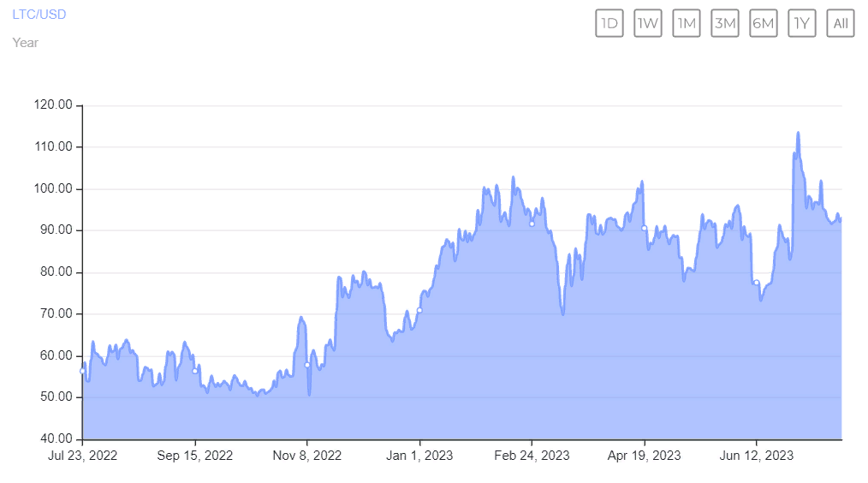Click the Nov 8, 2022 data point circle
868x483 pixels.
pyautogui.click(x=307, y=365)
